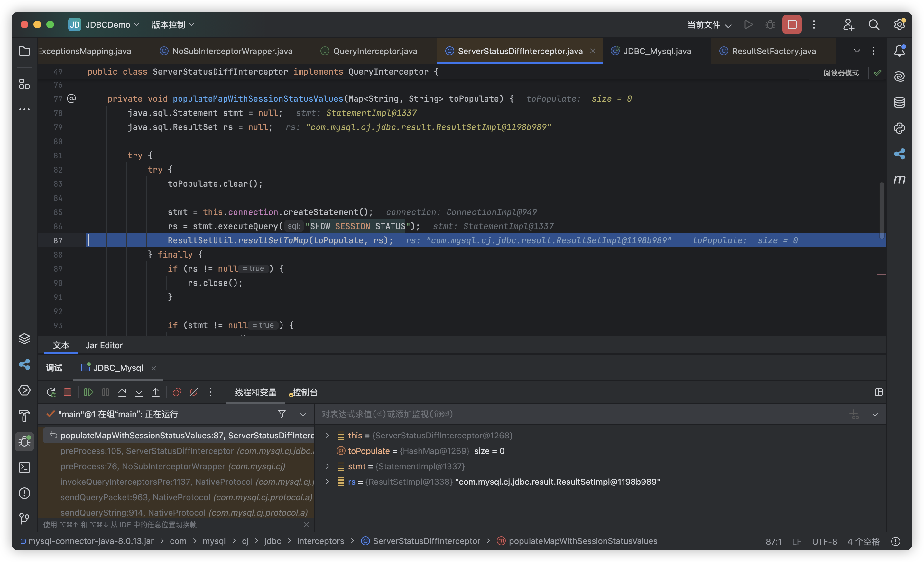View breakpoints dialog icon
The image size is (924, 562).
click(177, 392)
